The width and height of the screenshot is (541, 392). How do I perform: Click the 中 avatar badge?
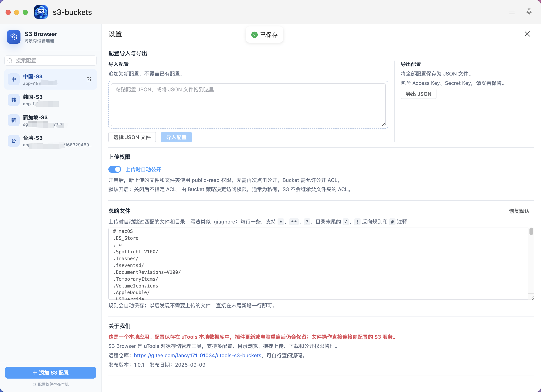pos(14,79)
